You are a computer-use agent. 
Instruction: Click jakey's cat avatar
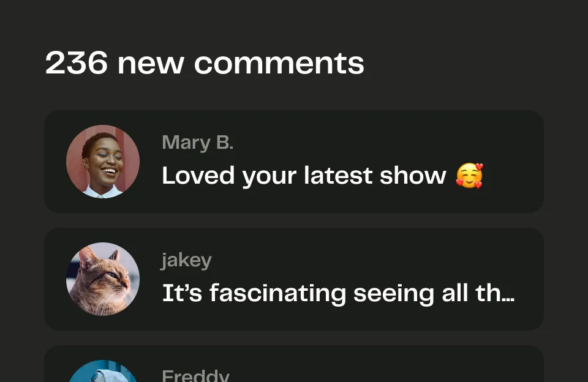(x=103, y=279)
